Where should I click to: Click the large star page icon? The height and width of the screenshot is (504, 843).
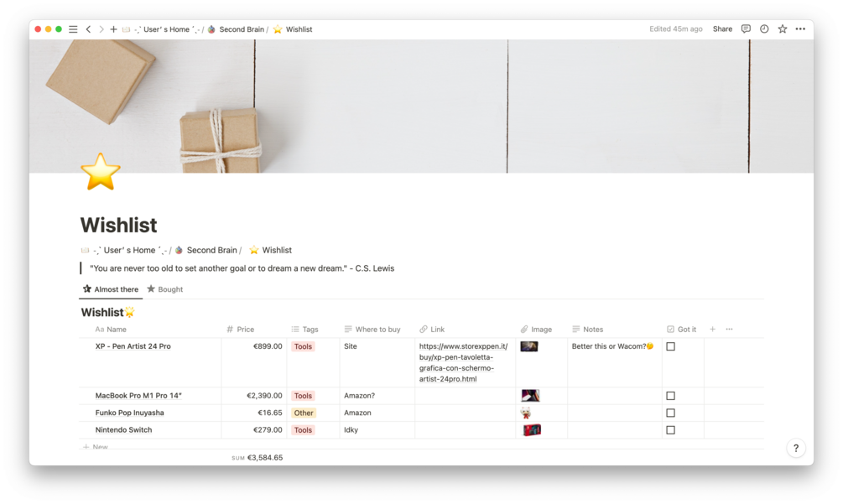coord(101,172)
